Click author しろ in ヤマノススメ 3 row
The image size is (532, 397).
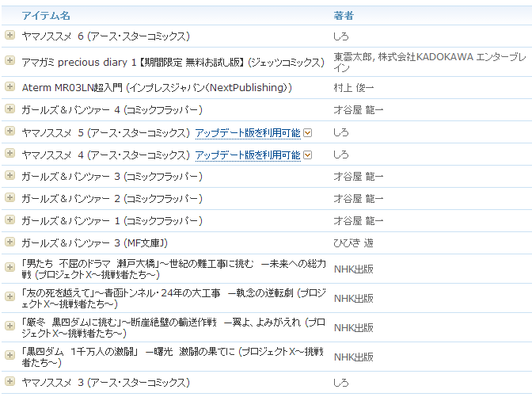pos(341,383)
